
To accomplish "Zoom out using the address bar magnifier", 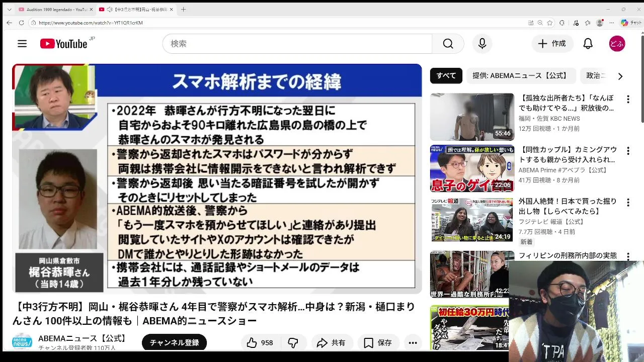I will coord(540,23).
